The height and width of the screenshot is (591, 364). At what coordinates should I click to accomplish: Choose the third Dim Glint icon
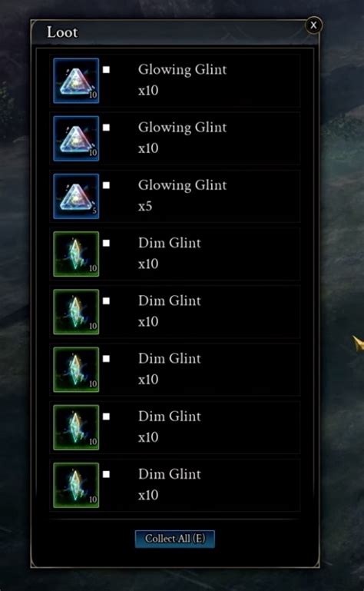tap(76, 370)
